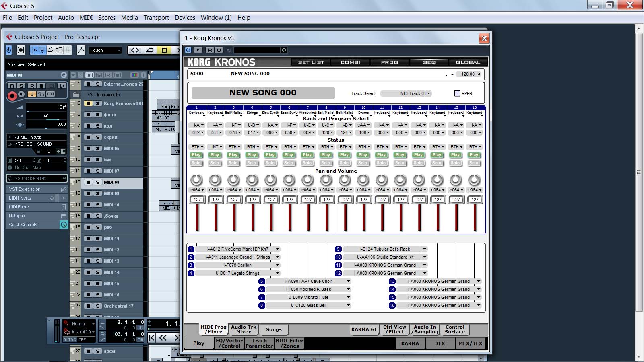Open the MIDI menu
644x362 pixels.
tap(86, 18)
